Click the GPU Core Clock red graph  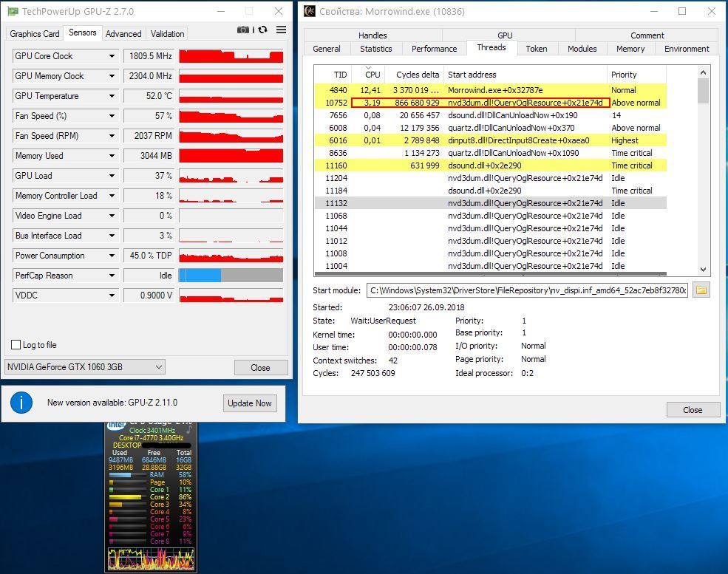pyautogui.click(x=231, y=55)
